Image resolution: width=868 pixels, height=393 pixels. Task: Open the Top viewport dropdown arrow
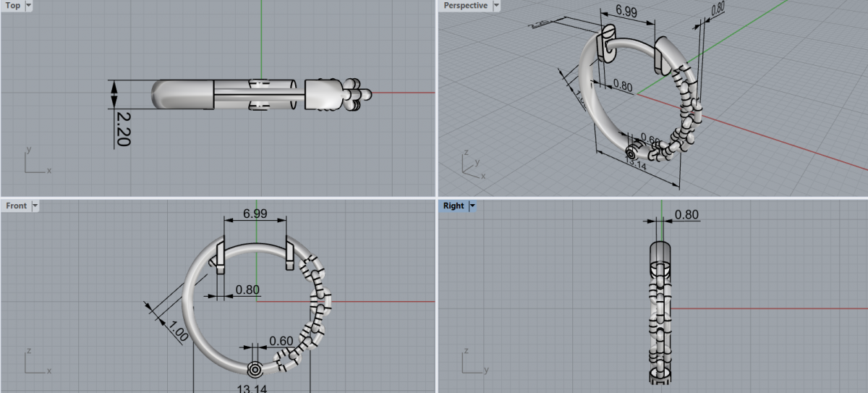pos(29,6)
